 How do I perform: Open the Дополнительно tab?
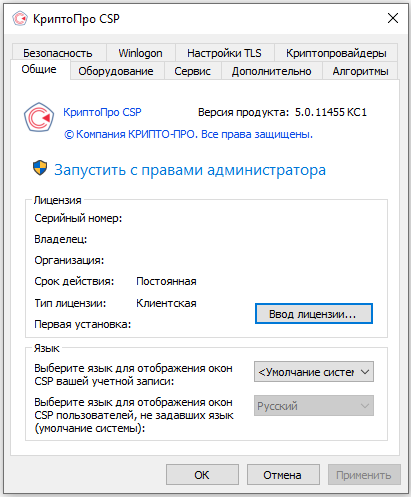tap(271, 71)
